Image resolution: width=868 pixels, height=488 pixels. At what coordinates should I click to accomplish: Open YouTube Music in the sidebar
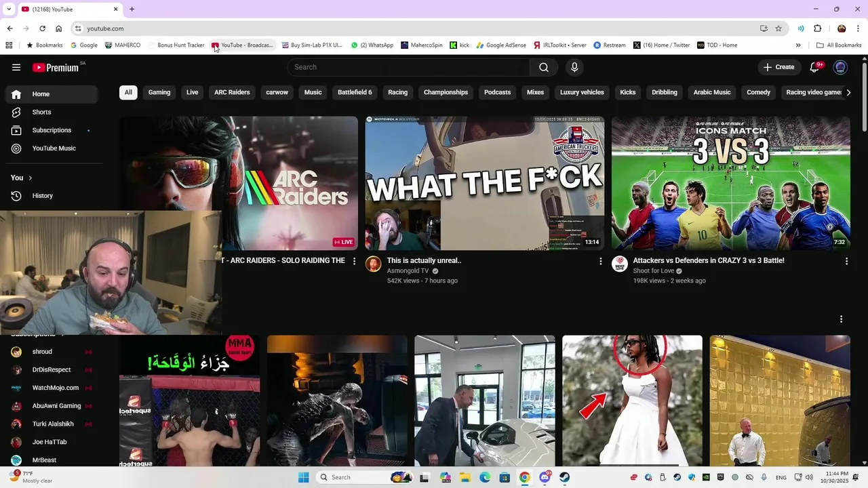52,148
